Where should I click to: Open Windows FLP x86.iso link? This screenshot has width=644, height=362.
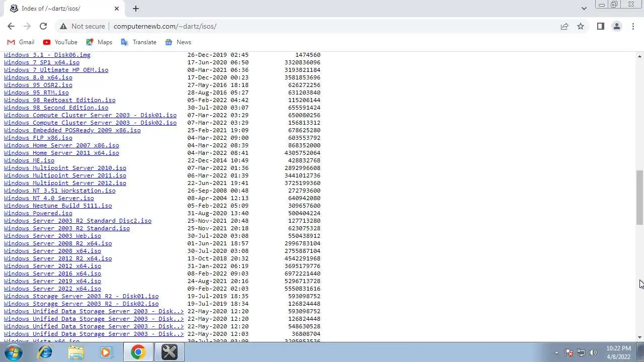tap(38, 138)
